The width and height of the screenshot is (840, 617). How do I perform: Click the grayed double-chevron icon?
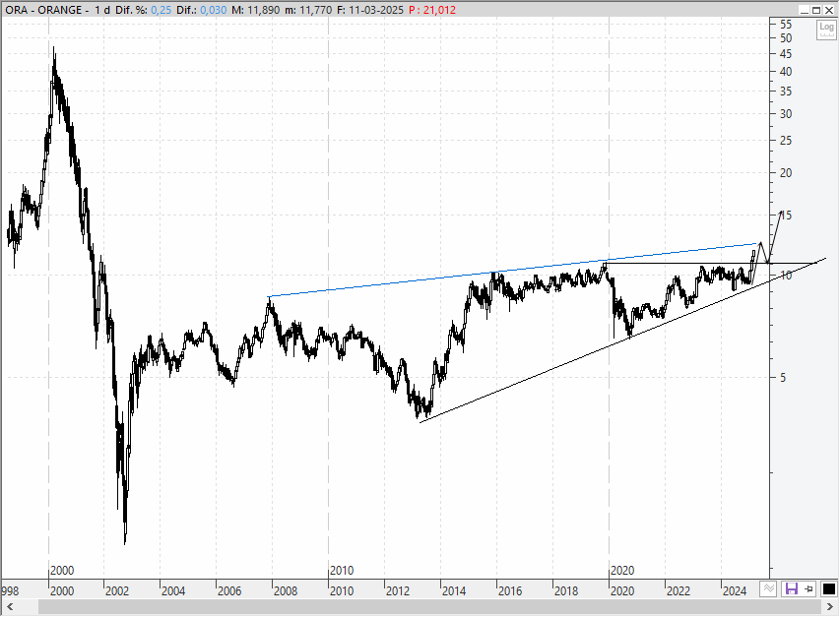point(769,589)
